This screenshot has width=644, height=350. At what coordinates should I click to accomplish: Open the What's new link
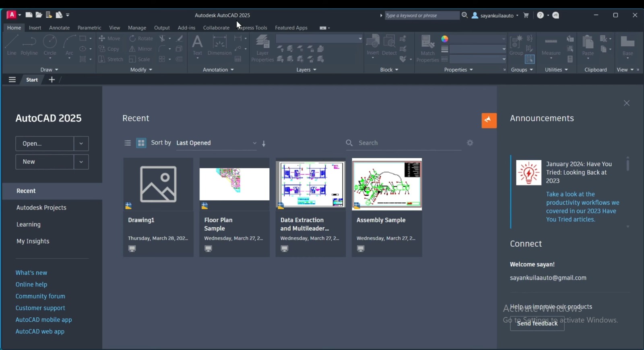[x=31, y=273]
